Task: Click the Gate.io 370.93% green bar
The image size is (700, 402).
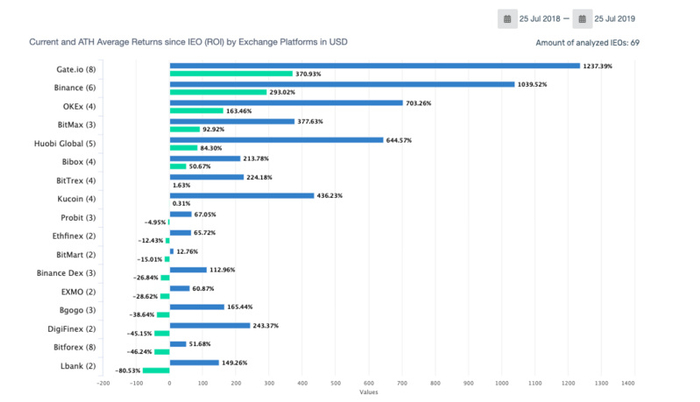Action: tap(231, 74)
